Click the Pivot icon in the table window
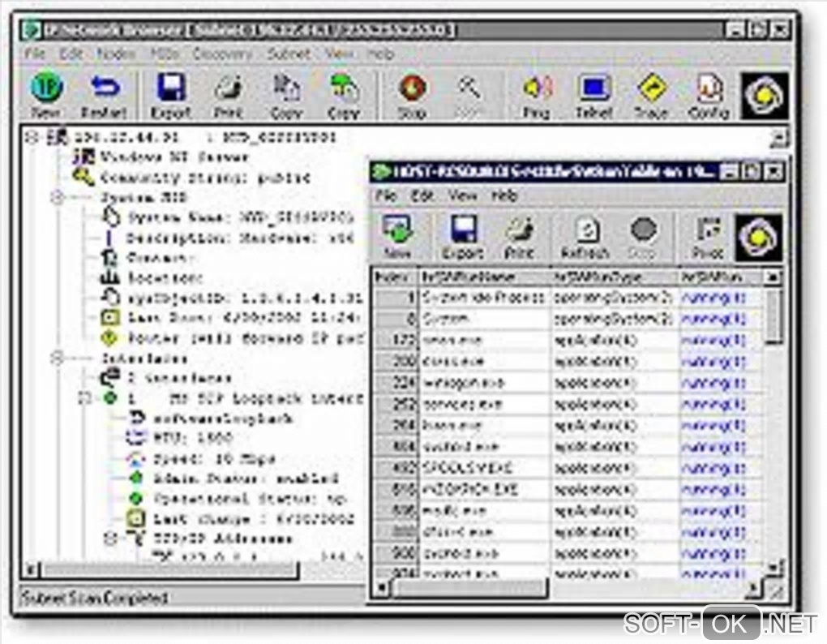 (707, 237)
